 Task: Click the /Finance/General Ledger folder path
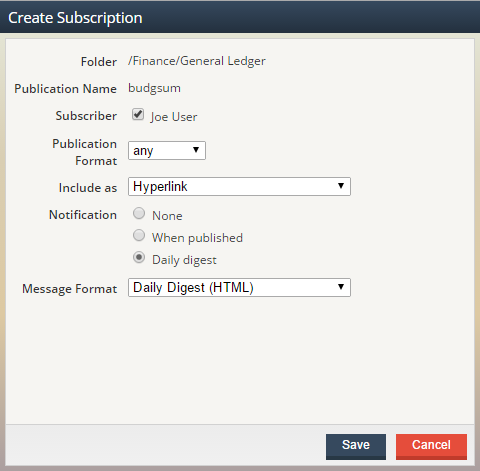pyautogui.click(x=197, y=61)
